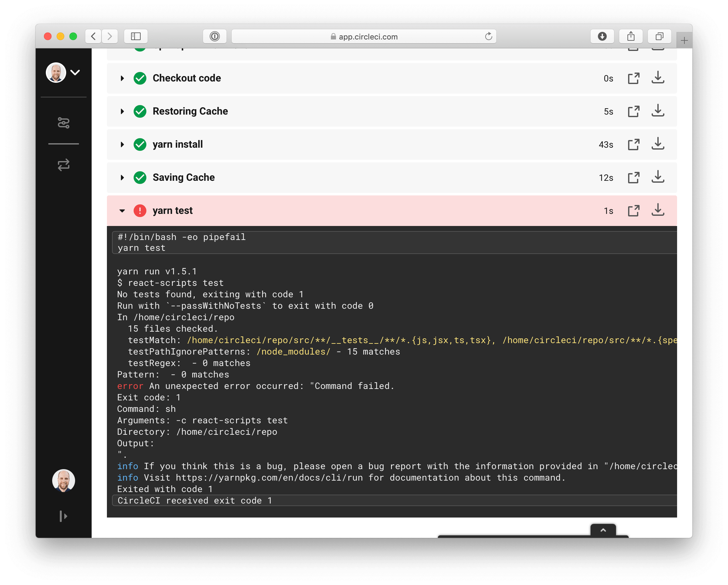Open the organization switcher dropdown chevron

[75, 72]
